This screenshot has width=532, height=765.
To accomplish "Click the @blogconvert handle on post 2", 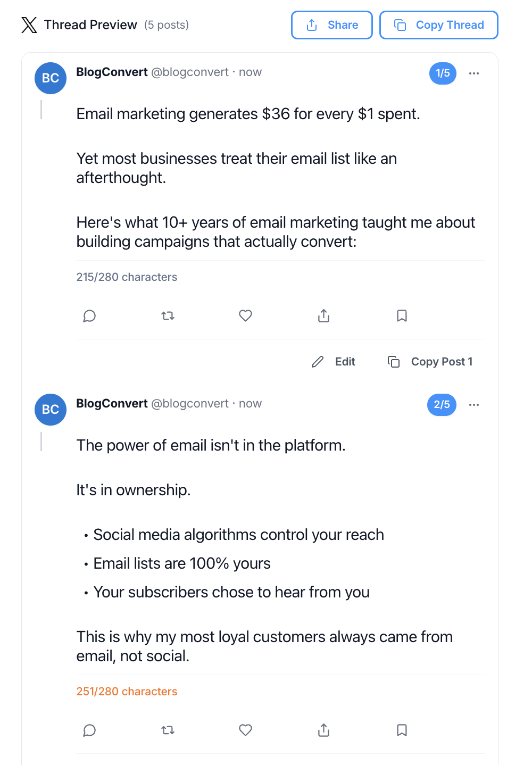I will pyautogui.click(x=190, y=404).
